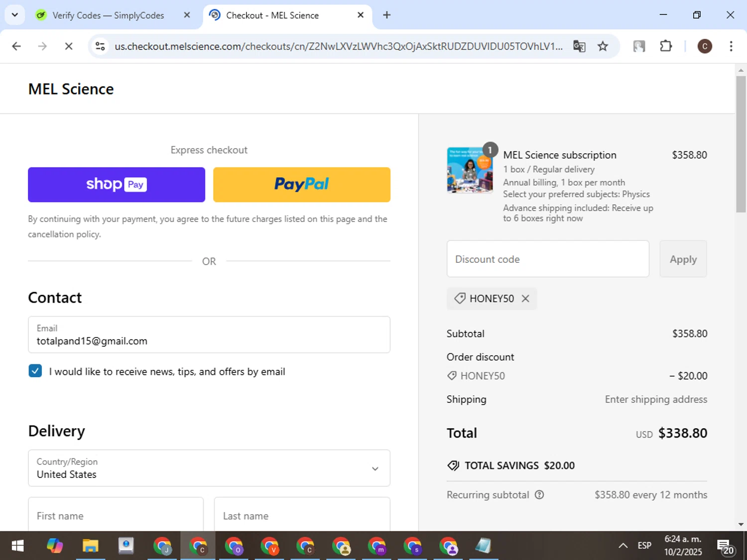Image resolution: width=747 pixels, height=560 pixels.
Task: Bookmark this page with the star icon
Action: [x=603, y=46]
